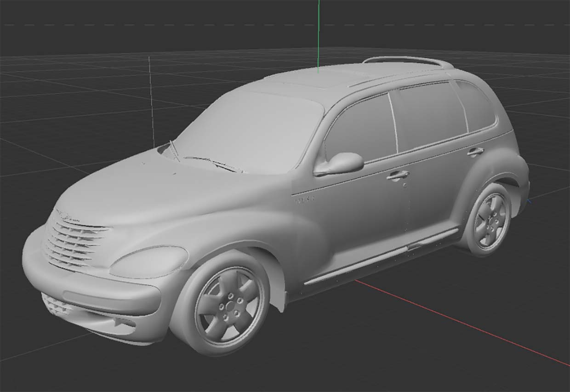
Task: Click the rear quarter window
Action: [476, 105]
